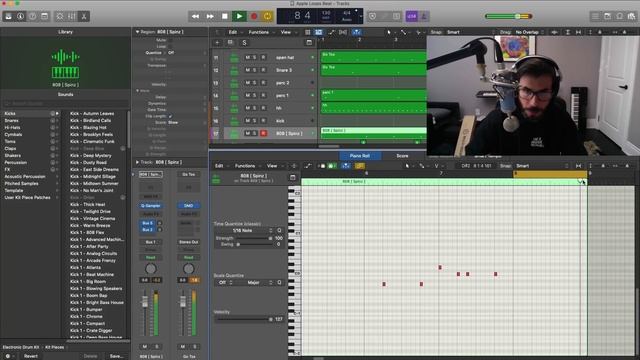Screen dimensions: 640x360
Task: Click the DMD instrument slot on second strip
Action: click(189, 206)
